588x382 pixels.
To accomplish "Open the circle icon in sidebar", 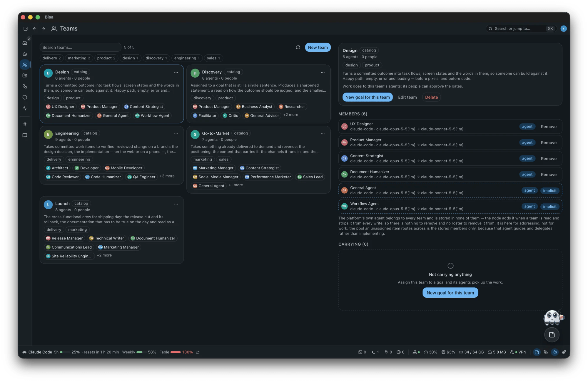I will pyautogui.click(x=25, y=97).
